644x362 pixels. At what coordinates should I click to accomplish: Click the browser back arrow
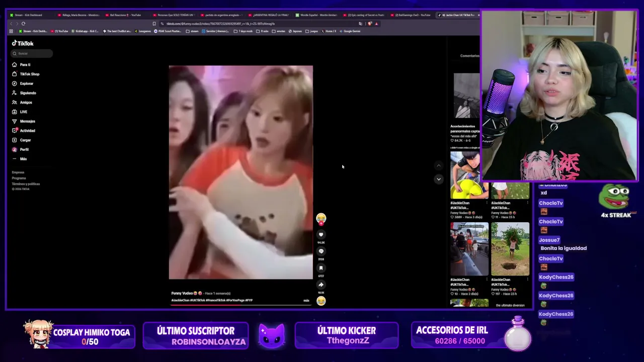coord(11,24)
